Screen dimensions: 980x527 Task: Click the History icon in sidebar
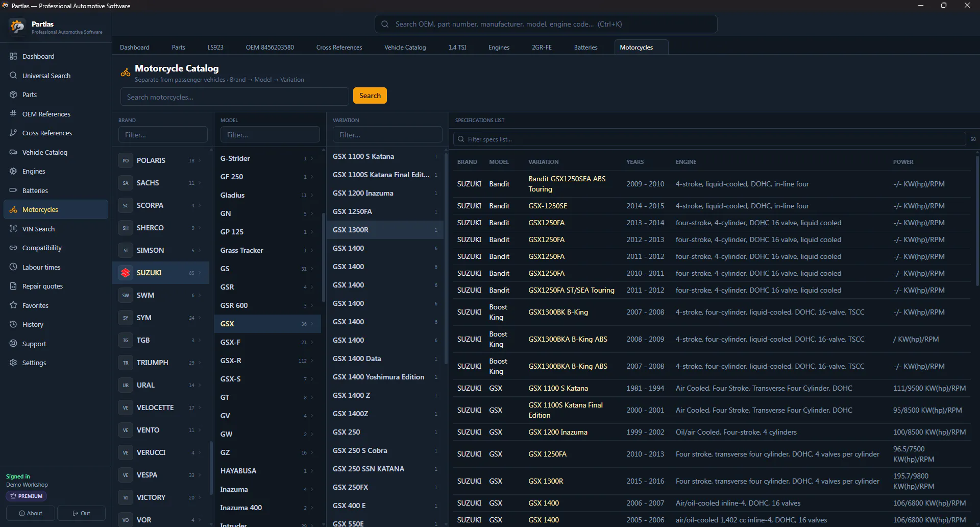[13, 324]
